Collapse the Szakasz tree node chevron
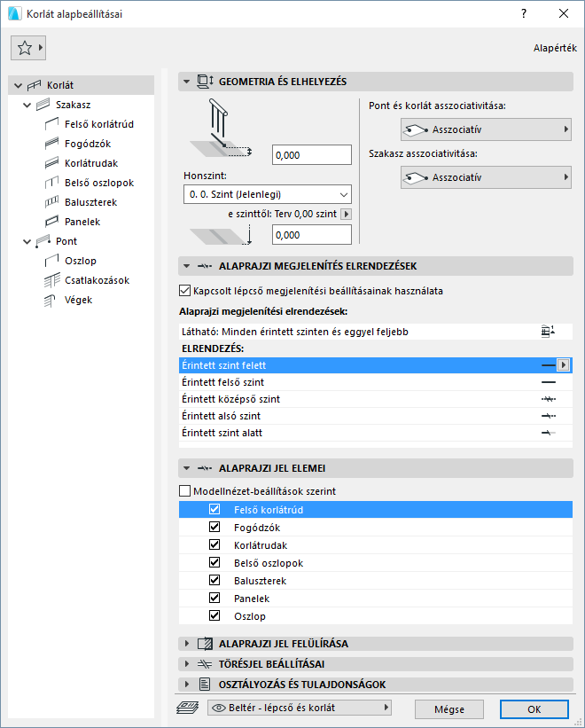Screen dimensions: 585x728 [27, 105]
